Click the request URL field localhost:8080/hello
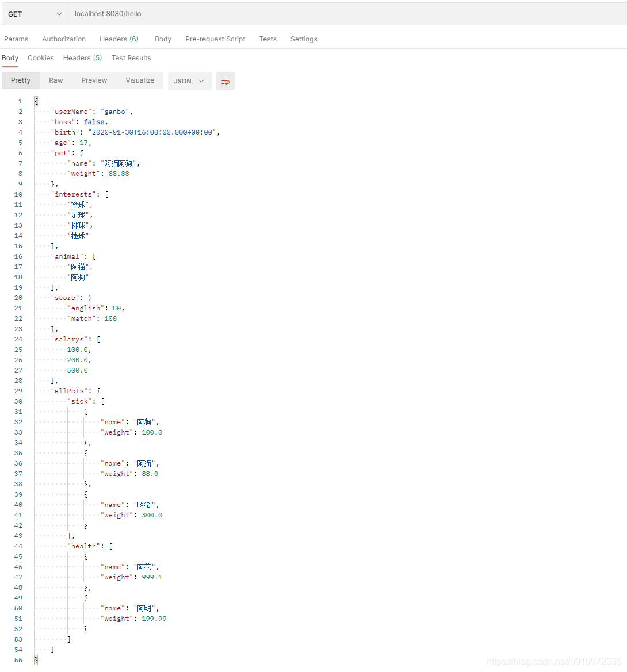Screen dimensions: 627x672 coord(347,14)
